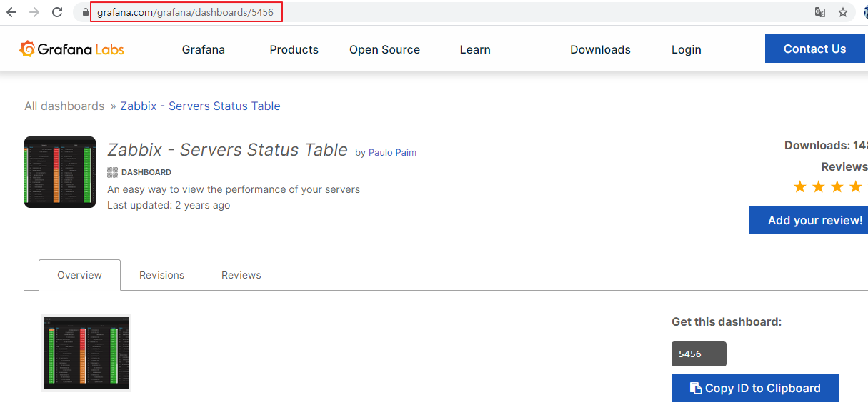Click the dashboard ID field showing 5456
The image size is (868, 405).
[699, 354]
